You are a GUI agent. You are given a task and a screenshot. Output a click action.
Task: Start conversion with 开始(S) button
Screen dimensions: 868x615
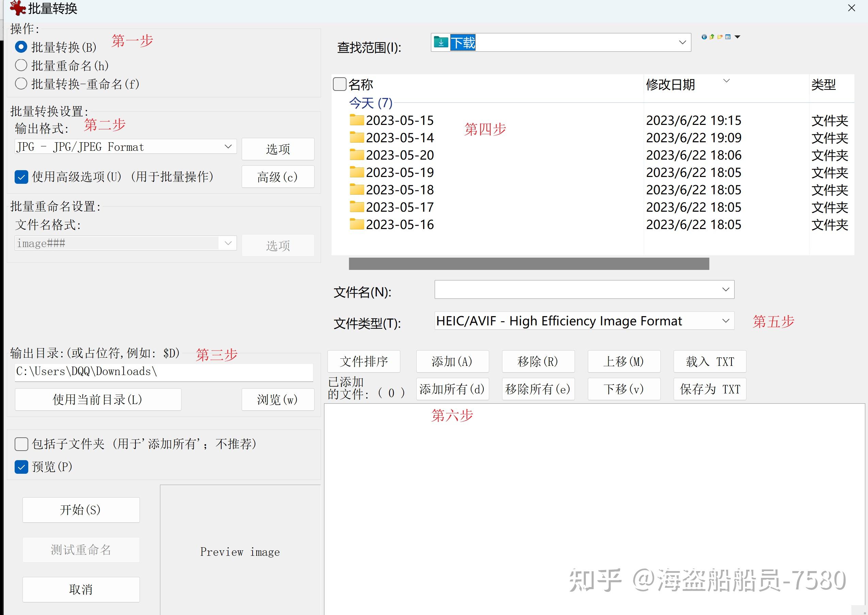pyautogui.click(x=81, y=510)
